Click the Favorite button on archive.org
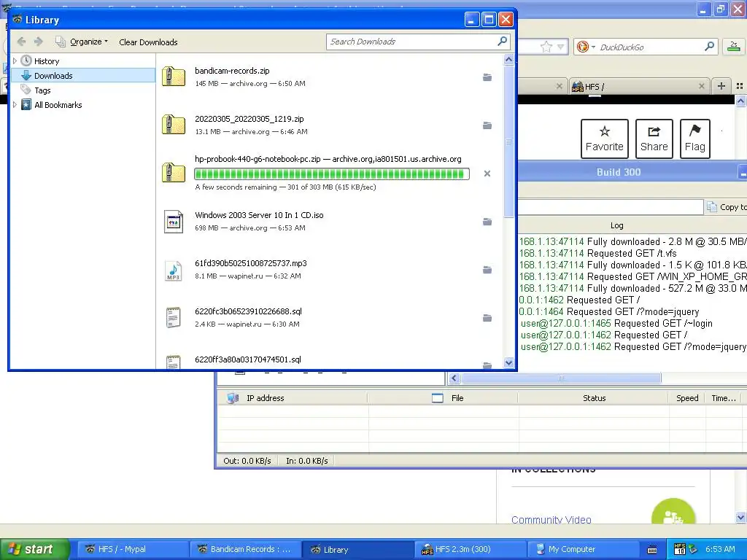The image size is (747, 560). (604, 139)
